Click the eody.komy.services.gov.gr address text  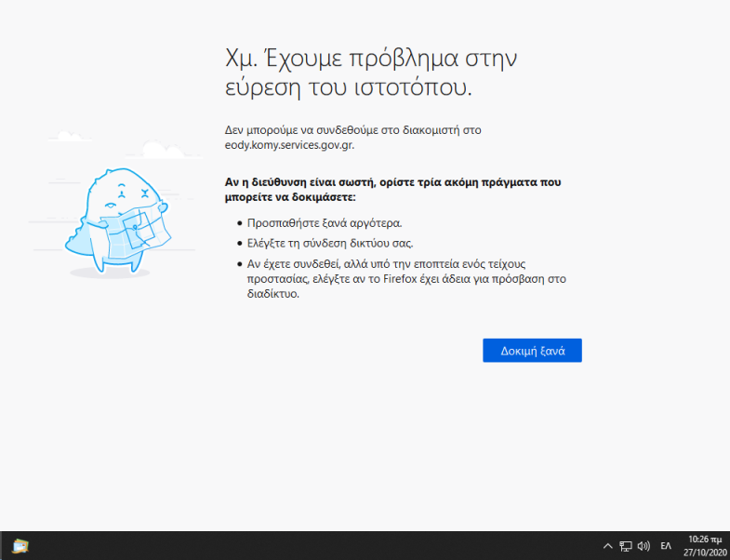point(289,144)
